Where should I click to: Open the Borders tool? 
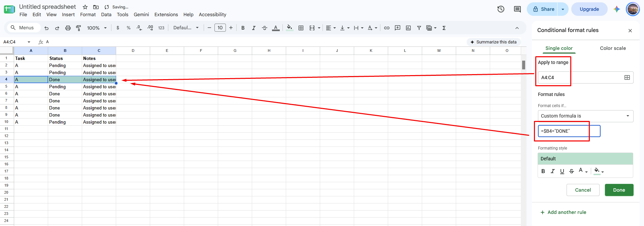point(301,28)
